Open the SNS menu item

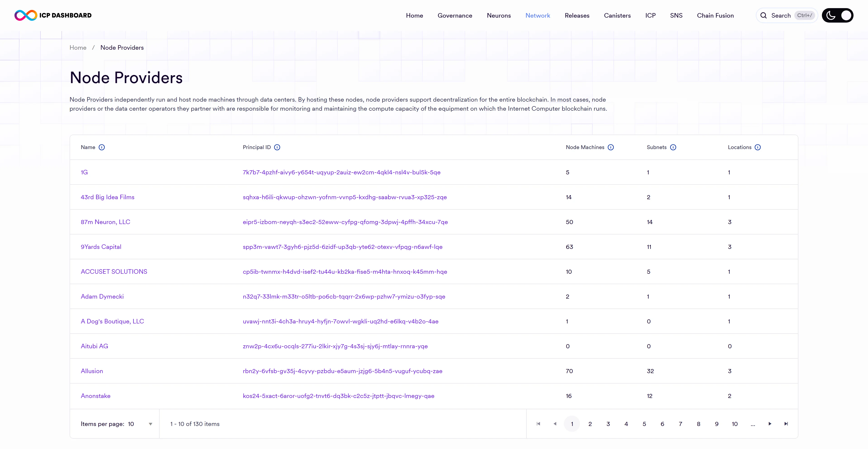(676, 16)
